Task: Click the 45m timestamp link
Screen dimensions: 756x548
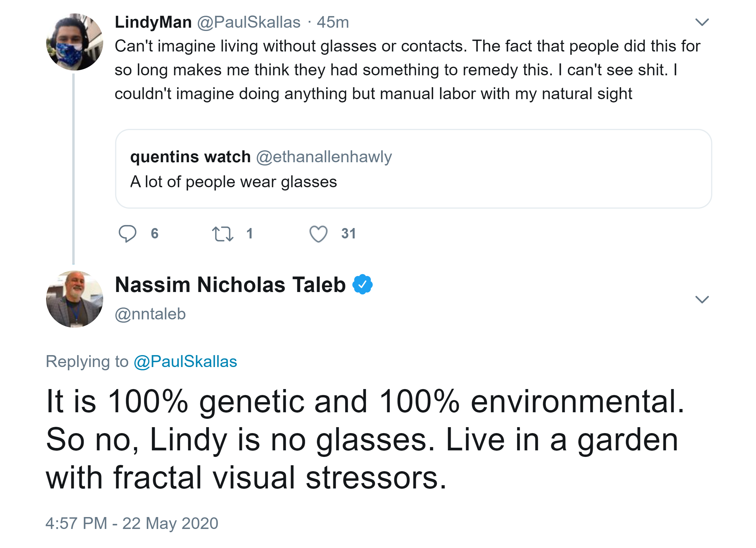Action: point(333,22)
